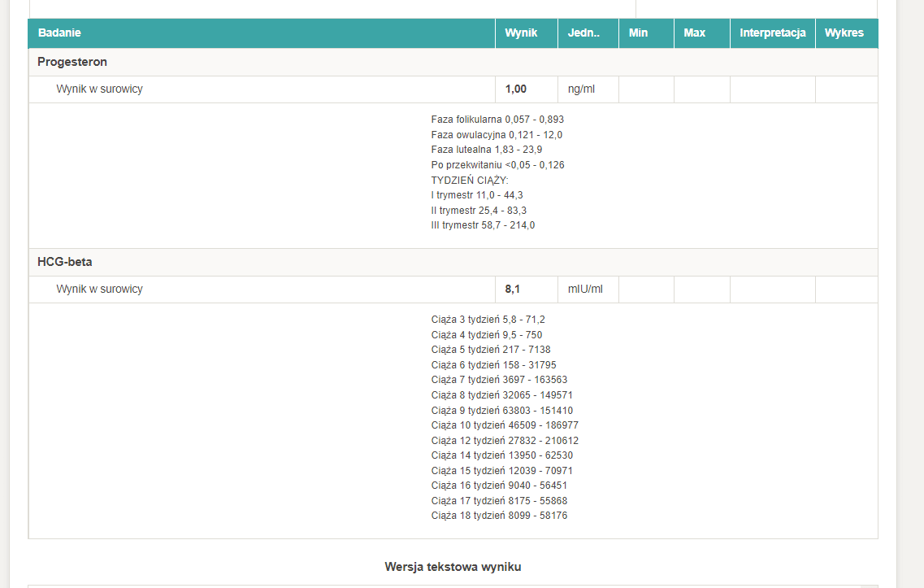Click the ng/ml unit cell
The width and height of the screenshot is (924, 588).
pos(581,89)
